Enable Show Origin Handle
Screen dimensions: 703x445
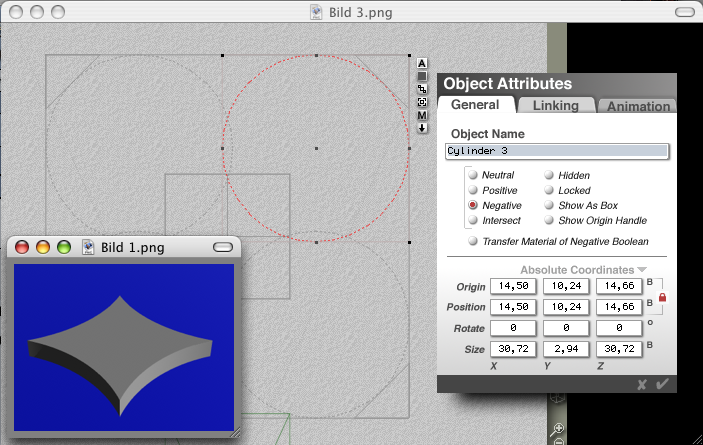549,220
